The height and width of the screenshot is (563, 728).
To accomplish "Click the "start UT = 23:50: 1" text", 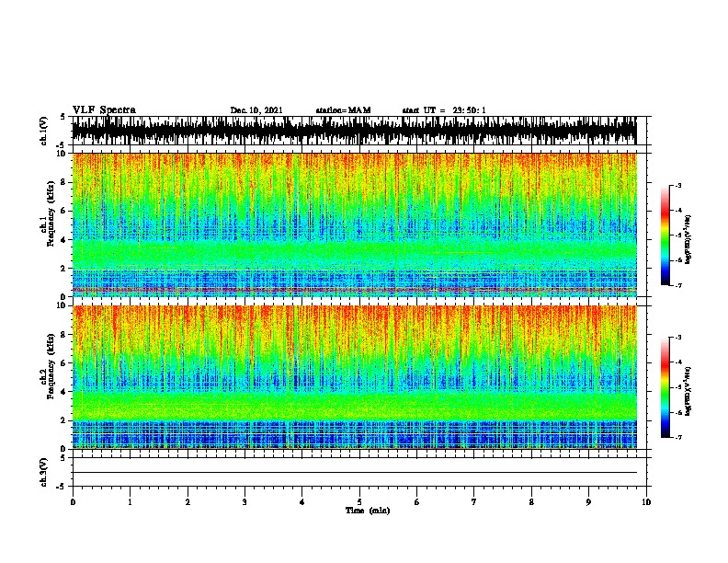I will tap(444, 110).
